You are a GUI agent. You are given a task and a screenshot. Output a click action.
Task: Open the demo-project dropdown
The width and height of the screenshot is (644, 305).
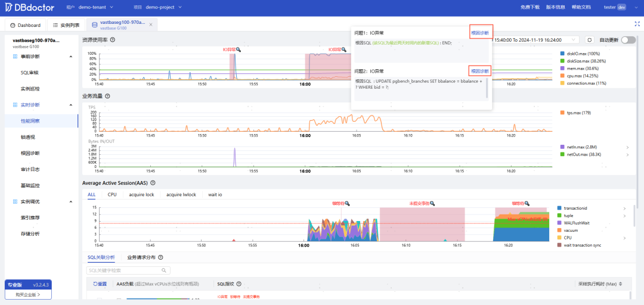tap(163, 7)
